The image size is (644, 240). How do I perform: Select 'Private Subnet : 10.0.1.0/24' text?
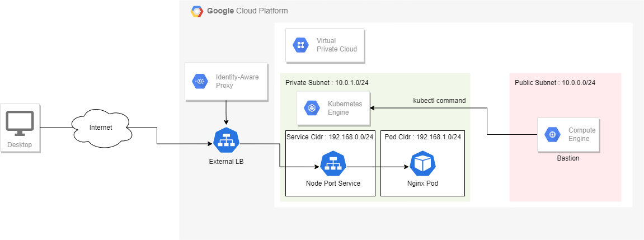point(327,83)
